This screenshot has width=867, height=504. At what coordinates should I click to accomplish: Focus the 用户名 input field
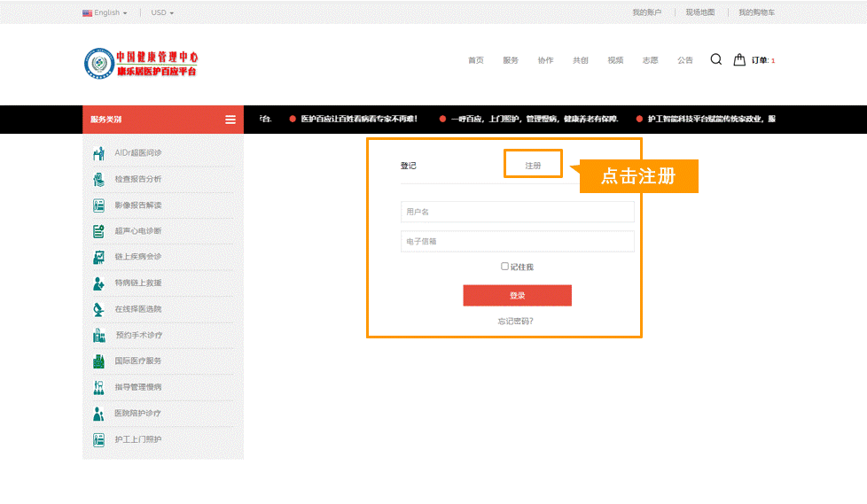tap(517, 212)
